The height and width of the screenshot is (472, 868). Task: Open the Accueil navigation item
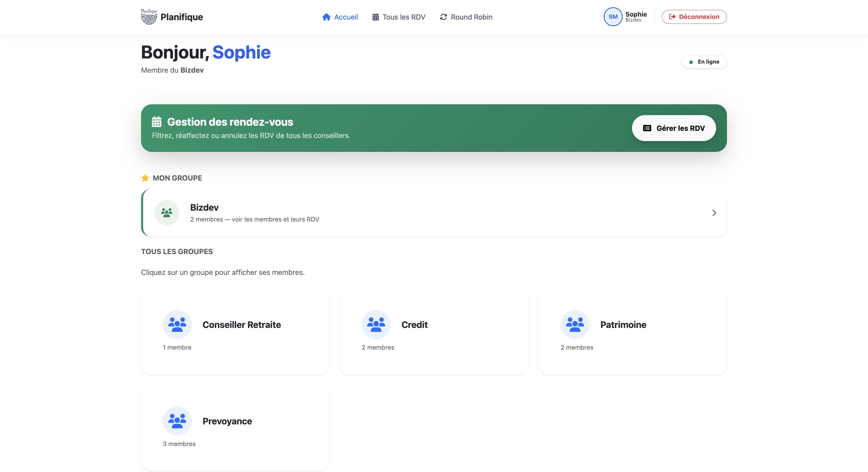(x=340, y=17)
